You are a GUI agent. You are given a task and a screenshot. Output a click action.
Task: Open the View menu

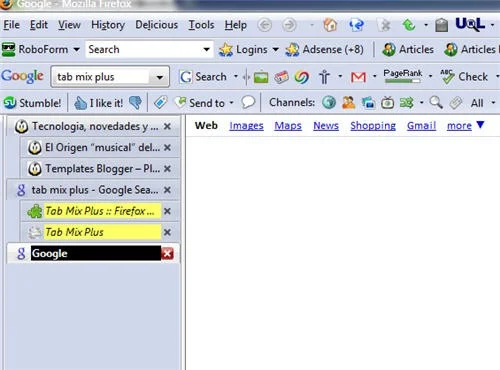[x=69, y=25]
